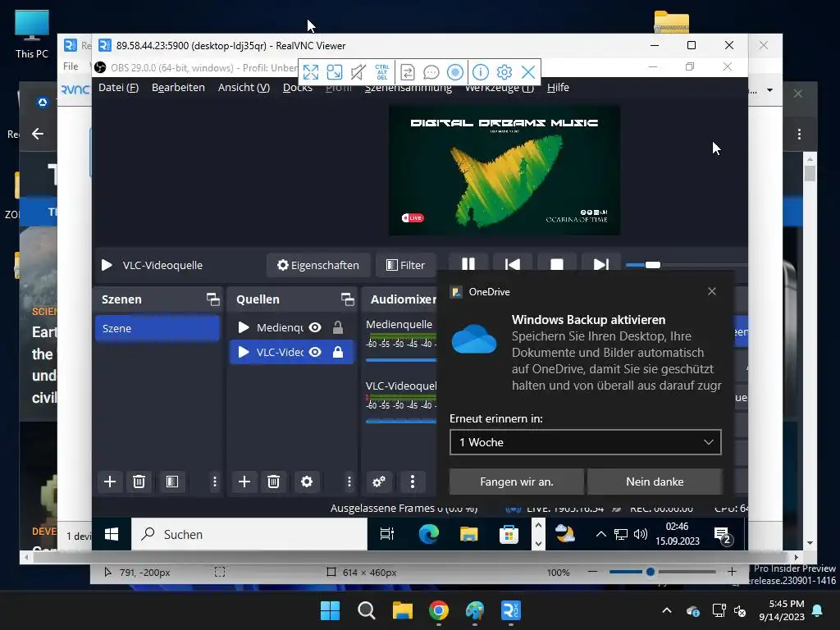Show hidden icons on host taskbar
Screen dimensions: 840x630
667,610
